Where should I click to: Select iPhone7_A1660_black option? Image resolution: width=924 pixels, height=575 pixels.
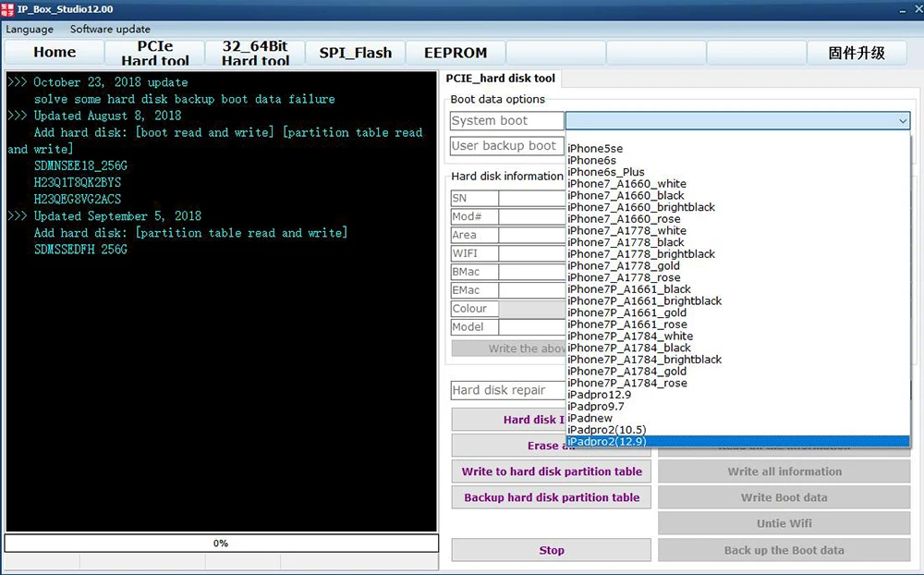click(737, 195)
